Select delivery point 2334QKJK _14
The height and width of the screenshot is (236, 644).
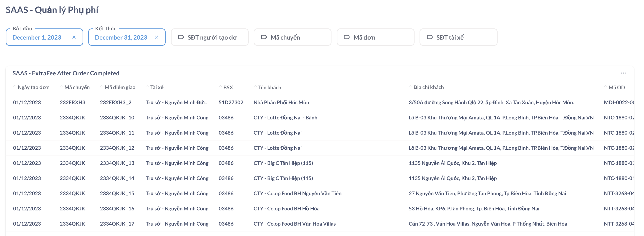[x=117, y=178]
